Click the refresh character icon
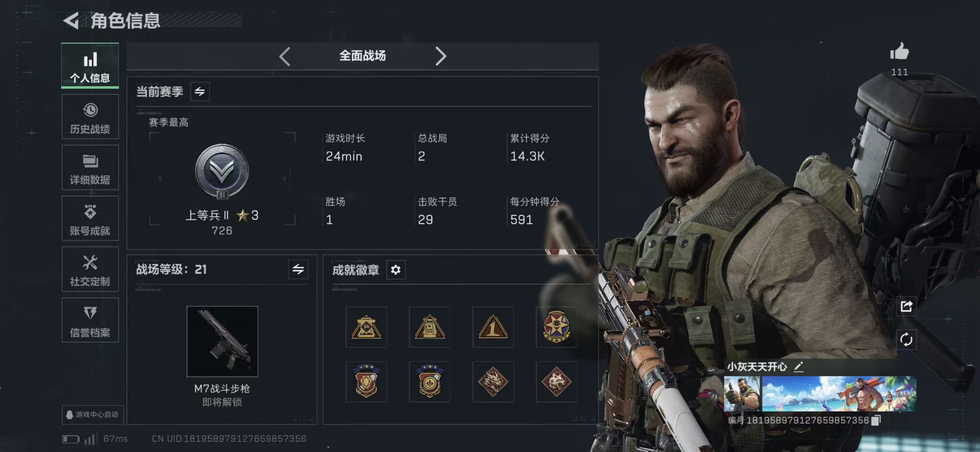 [x=906, y=339]
